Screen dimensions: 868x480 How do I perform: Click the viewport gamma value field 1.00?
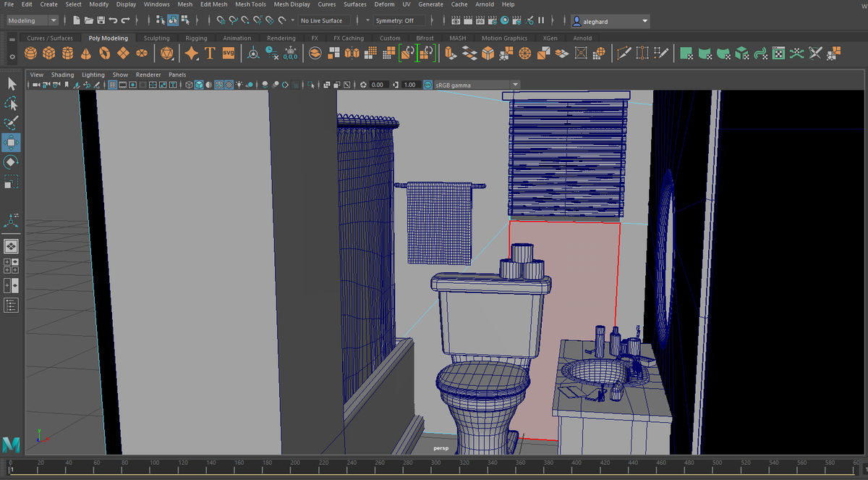click(x=410, y=85)
